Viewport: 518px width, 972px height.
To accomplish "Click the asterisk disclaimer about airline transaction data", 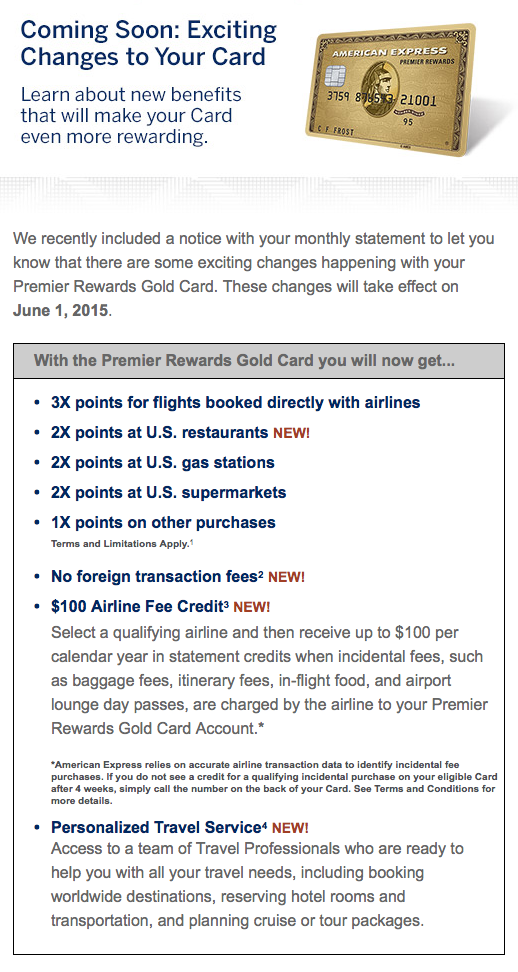I will coord(273,782).
